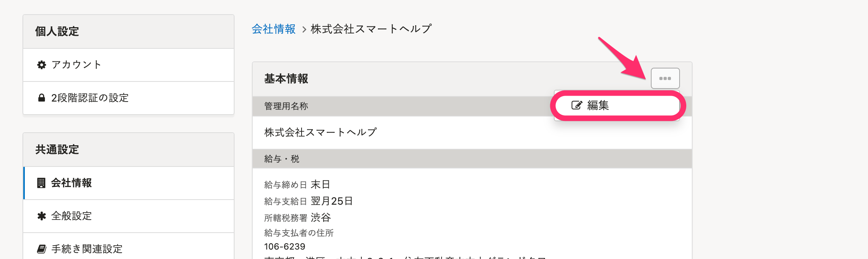Open 2段階認証の設定 in the sidebar
This screenshot has width=868, height=259.
[x=129, y=98]
